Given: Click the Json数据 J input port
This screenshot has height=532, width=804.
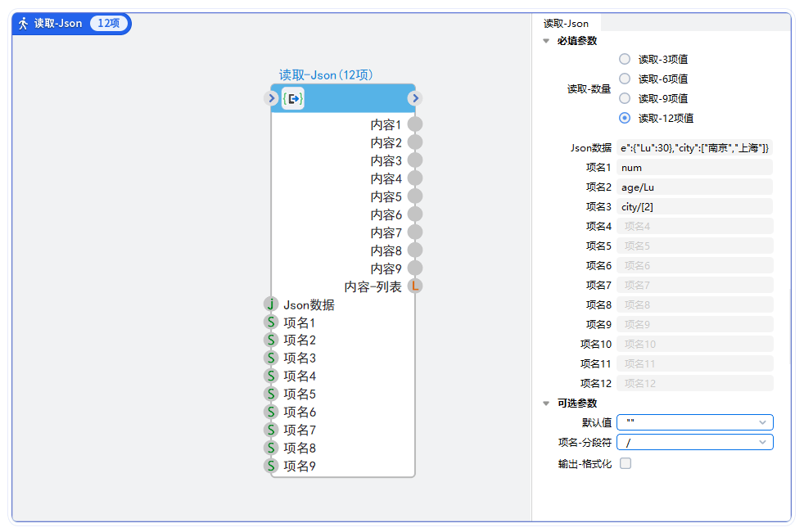Looking at the screenshot, I should click(x=271, y=304).
